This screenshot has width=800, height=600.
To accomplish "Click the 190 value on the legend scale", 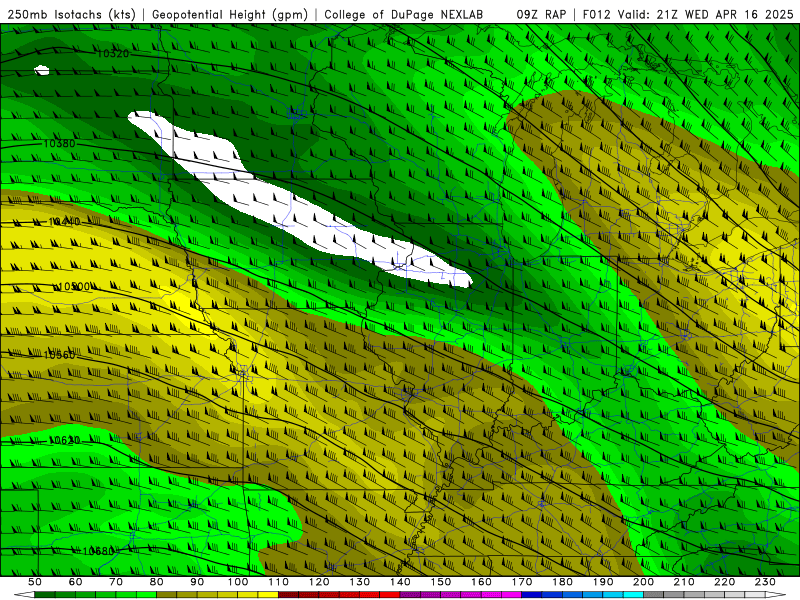I will pyautogui.click(x=603, y=582).
